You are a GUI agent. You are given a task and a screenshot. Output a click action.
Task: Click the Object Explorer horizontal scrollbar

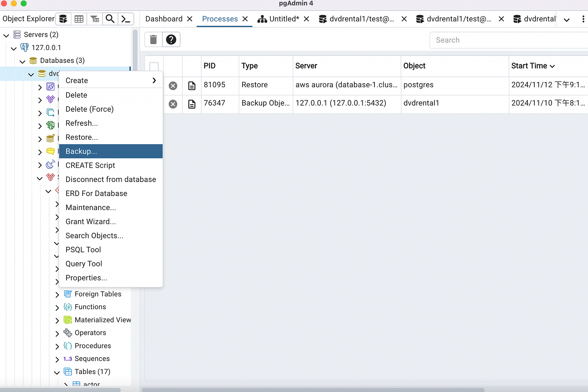coord(60,390)
